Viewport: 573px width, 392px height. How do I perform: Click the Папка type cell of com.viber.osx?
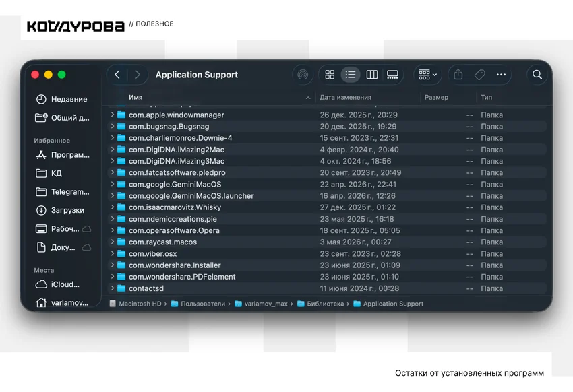click(492, 254)
